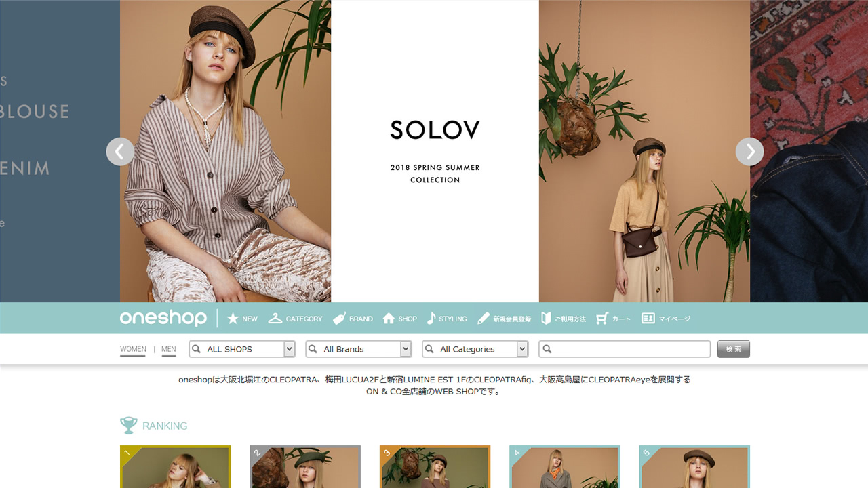This screenshot has width=868, height=488.
Task: Focus the keyword search input field
Action: coord(625,349)
